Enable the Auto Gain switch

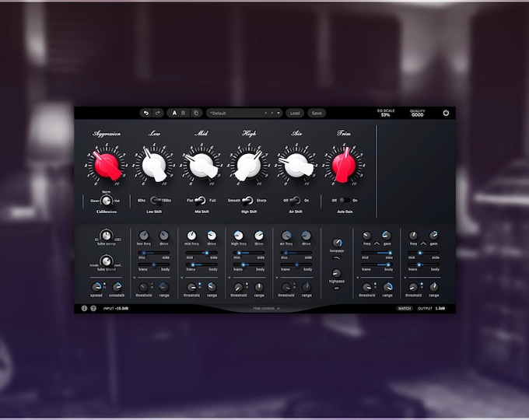[x=344, y=201]
